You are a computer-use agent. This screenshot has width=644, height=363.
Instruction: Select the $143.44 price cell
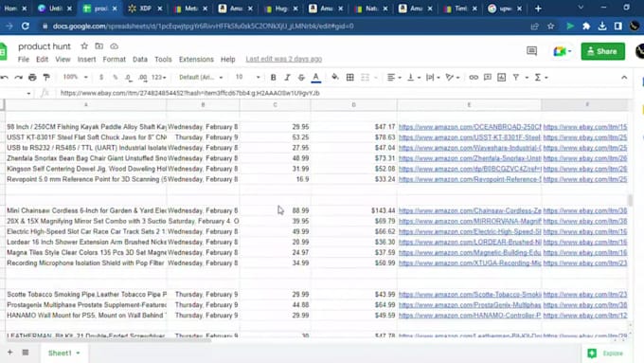coord(354,211)
